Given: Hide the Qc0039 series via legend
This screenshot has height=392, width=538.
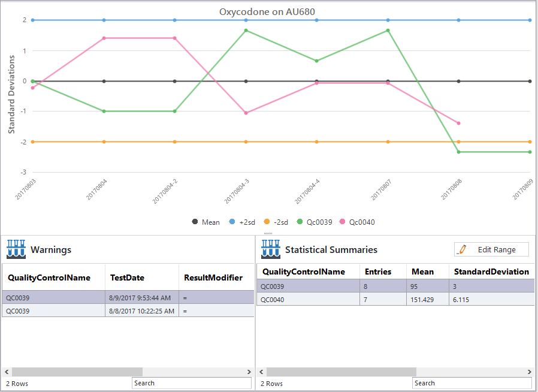Looking at the screenshot, I should click(x=315, y=222).
